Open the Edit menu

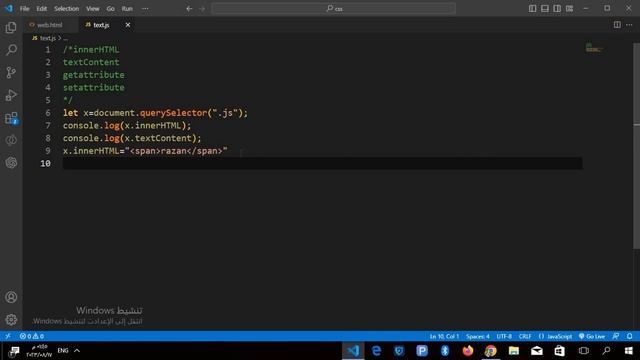pos(42,9)
